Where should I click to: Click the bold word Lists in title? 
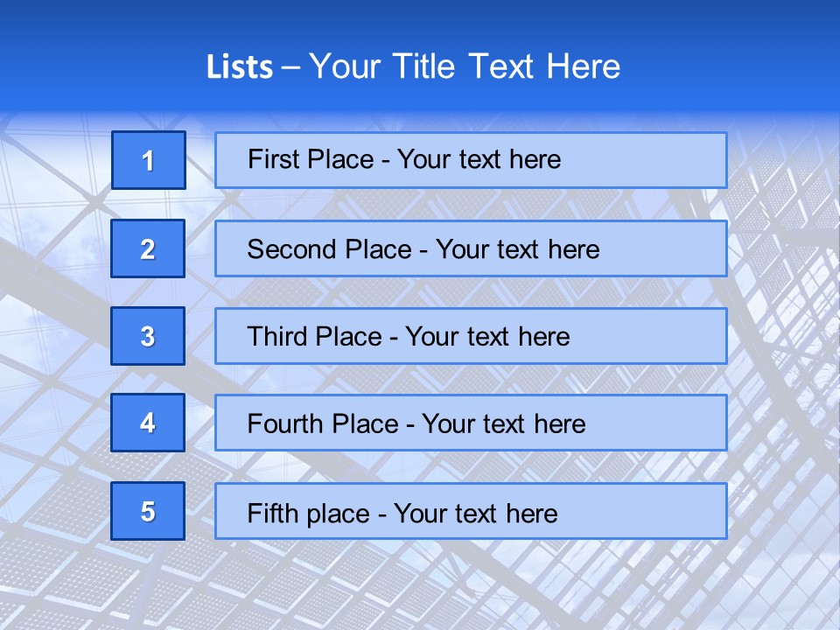(x=240, y=66)
